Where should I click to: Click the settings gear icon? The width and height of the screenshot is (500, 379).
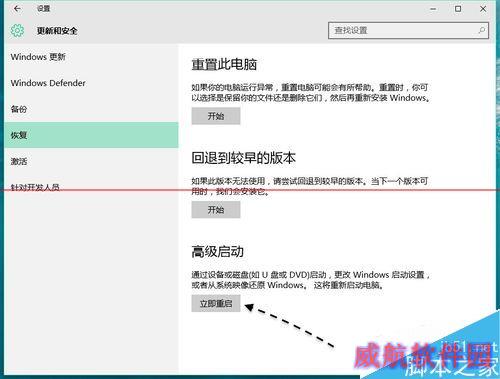click(17, 31)
